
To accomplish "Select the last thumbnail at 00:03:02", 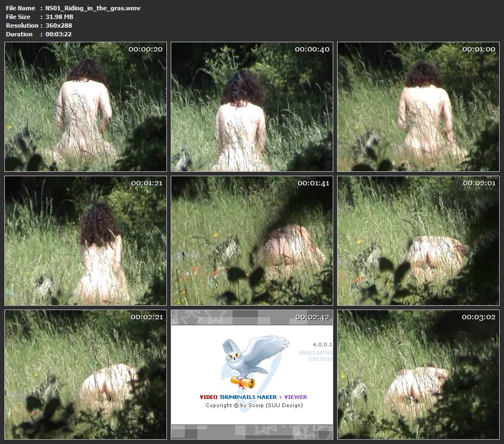I will [418, 374].
